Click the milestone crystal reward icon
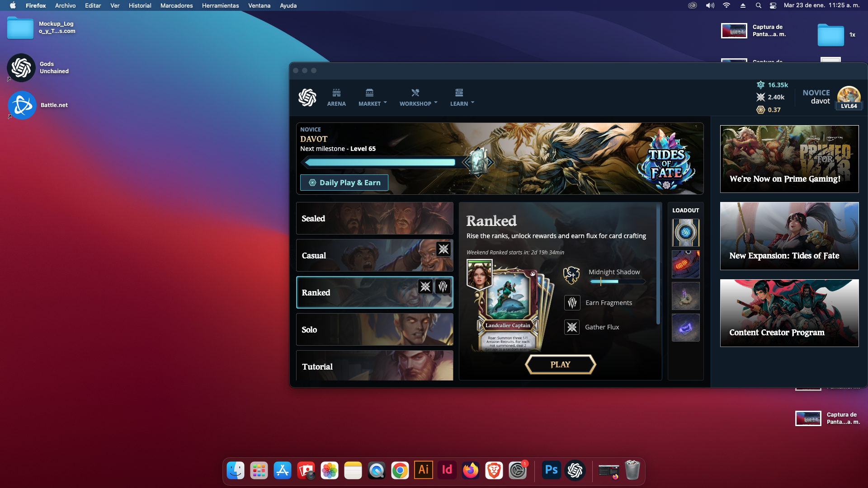868x488 pixels. pyautogui.click(x=478, y=162)
